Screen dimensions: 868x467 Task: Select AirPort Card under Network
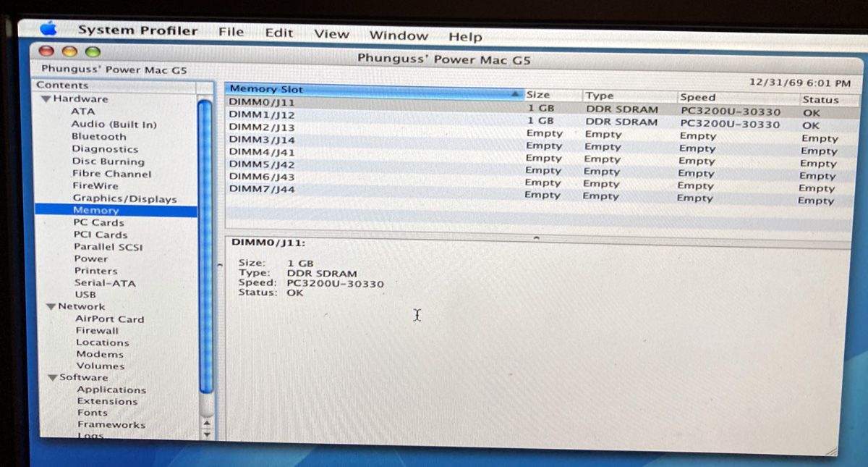click(x=109, y=319)
